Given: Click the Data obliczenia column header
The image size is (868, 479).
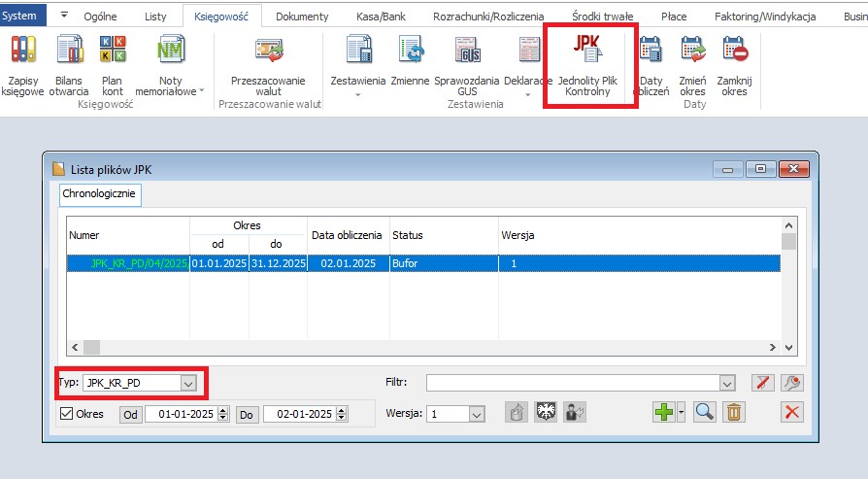Looking at the screenshot, I should [349, 235].
